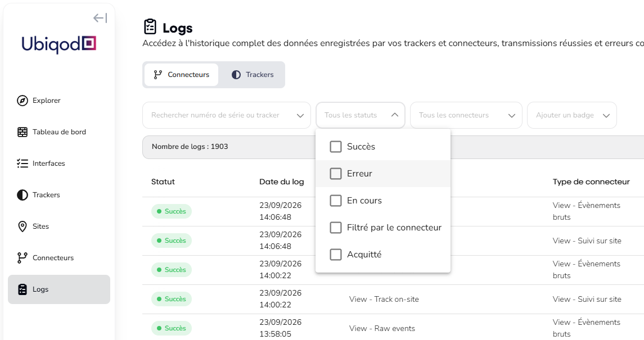Click the Tableau de bord icon
This screenshot has width=644, height=340.
click(22, 132)
